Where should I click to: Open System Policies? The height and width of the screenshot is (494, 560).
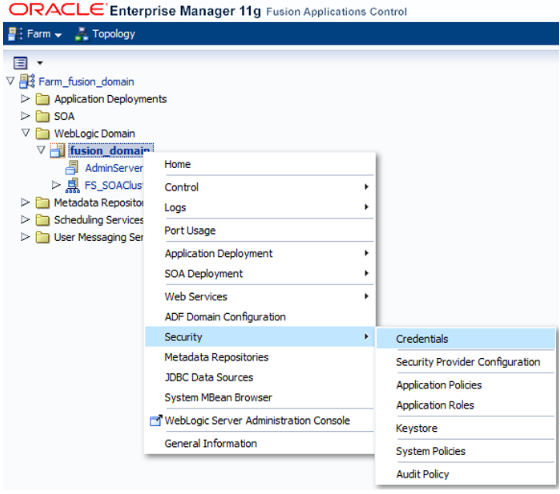[466, 451]
